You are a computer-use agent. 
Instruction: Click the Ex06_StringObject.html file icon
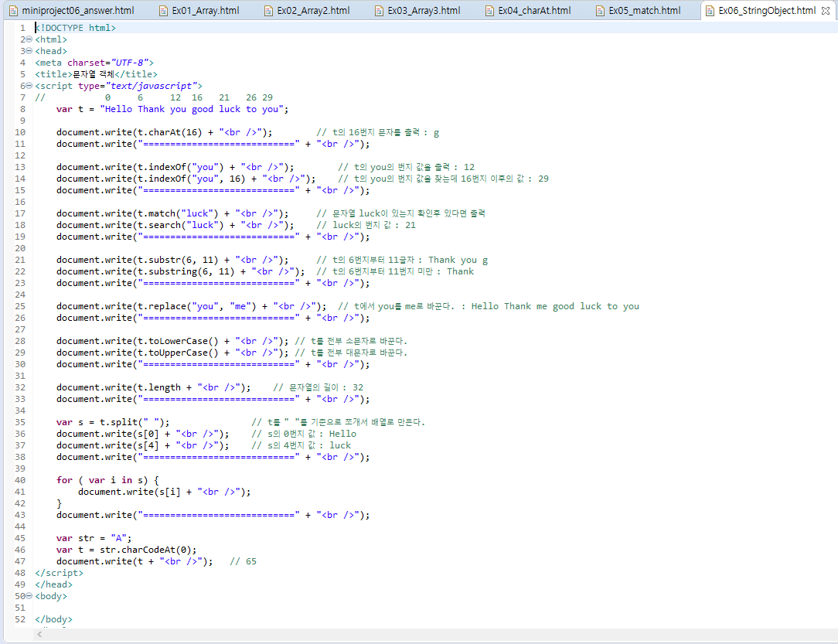tap(710, 11)
